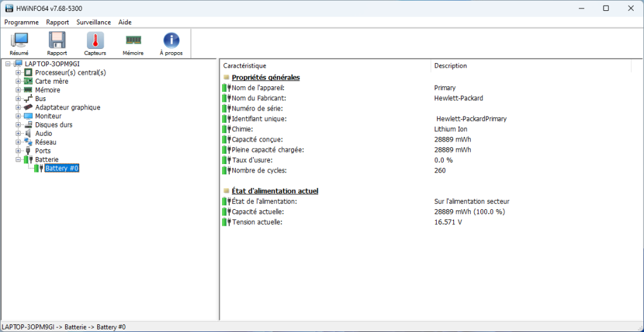Image resolution: width=644 pixels, height=332 pixels.
Task: Click the Rapport floppy disk icon
Action: coord(57,41)
